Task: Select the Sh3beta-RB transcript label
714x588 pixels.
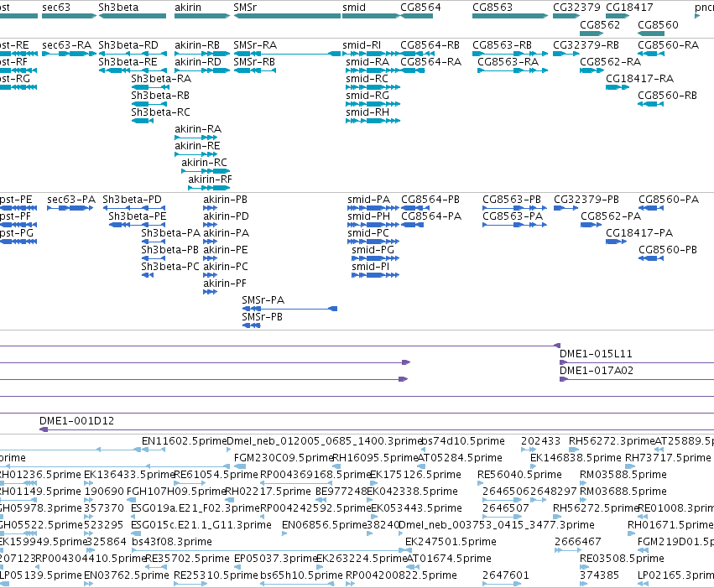Action: (160, 96)
